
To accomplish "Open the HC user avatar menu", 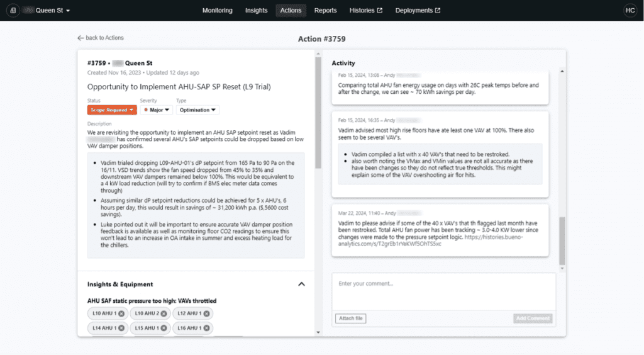I will 630,11.
